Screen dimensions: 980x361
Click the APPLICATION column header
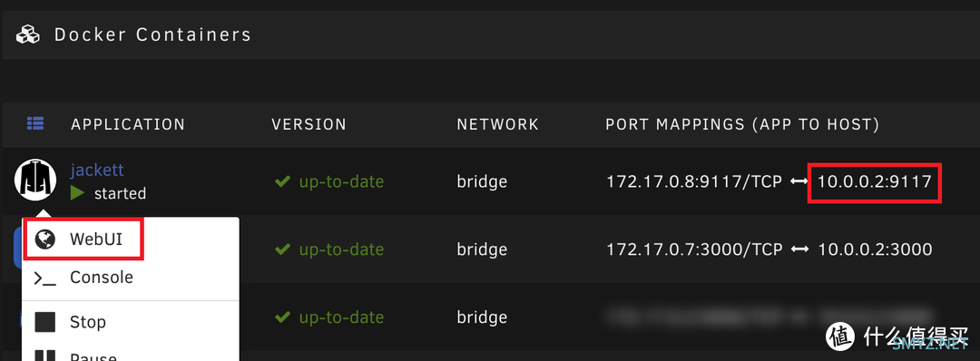128,124
